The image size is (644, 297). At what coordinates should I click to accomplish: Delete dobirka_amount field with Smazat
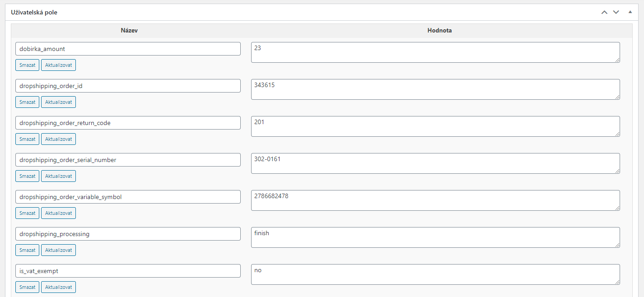pyautogui.click(x=28, y=65)
